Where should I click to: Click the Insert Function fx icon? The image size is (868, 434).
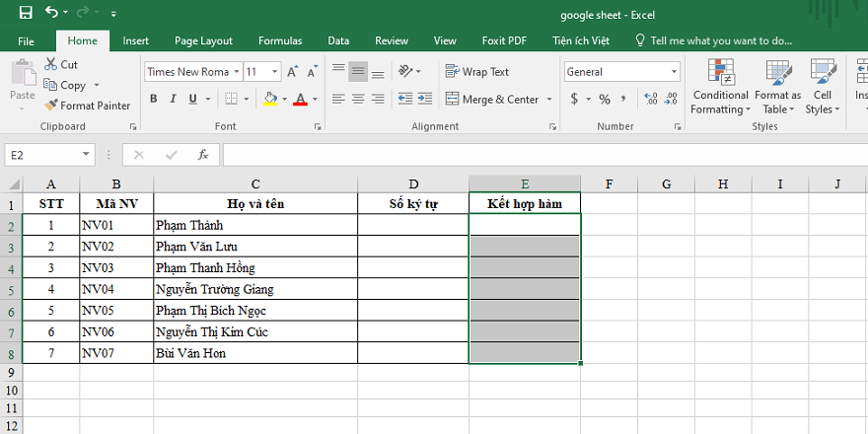click(202, 155)
